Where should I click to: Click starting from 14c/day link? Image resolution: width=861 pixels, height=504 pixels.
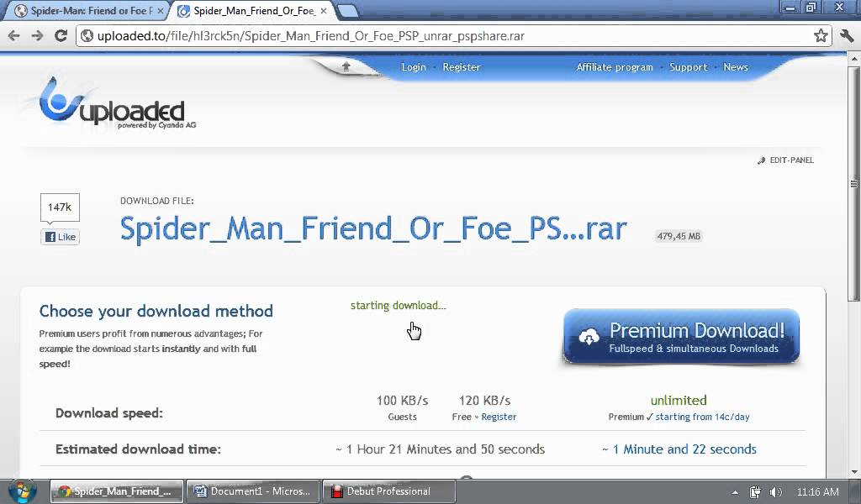(x=702, y=417)
